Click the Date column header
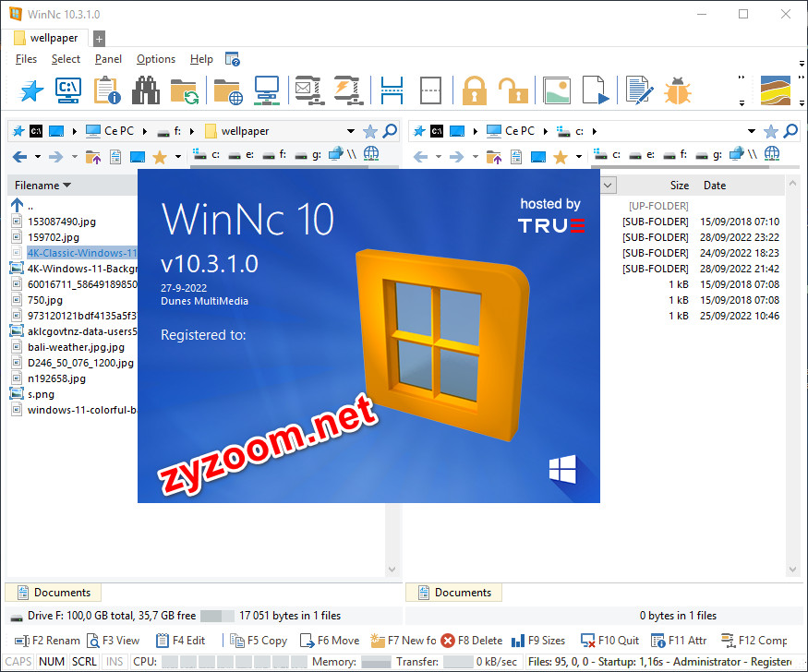 click(x=715, y=186)
